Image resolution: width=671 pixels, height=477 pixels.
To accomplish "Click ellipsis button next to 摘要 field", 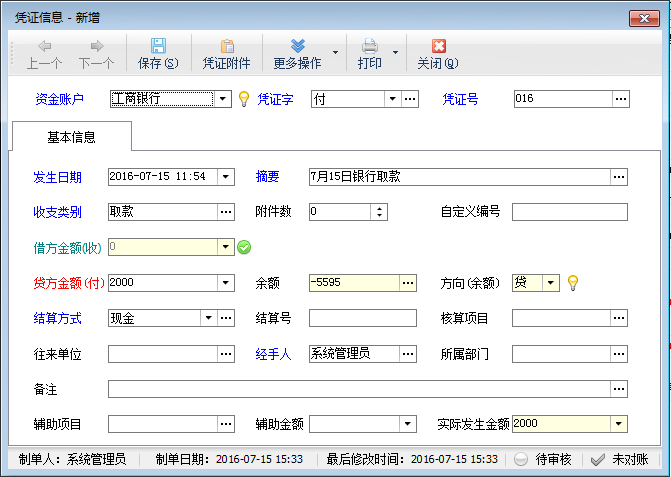I will point(619,177).
